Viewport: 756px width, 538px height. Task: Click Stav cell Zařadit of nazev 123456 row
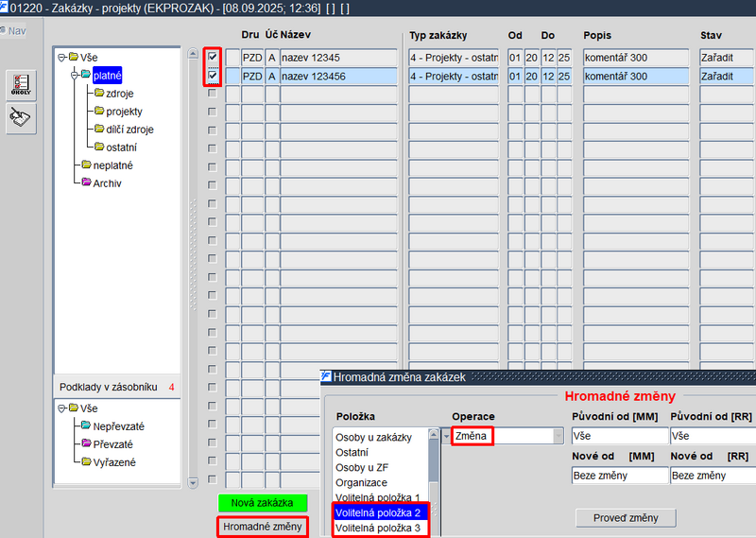click(728, 76)
